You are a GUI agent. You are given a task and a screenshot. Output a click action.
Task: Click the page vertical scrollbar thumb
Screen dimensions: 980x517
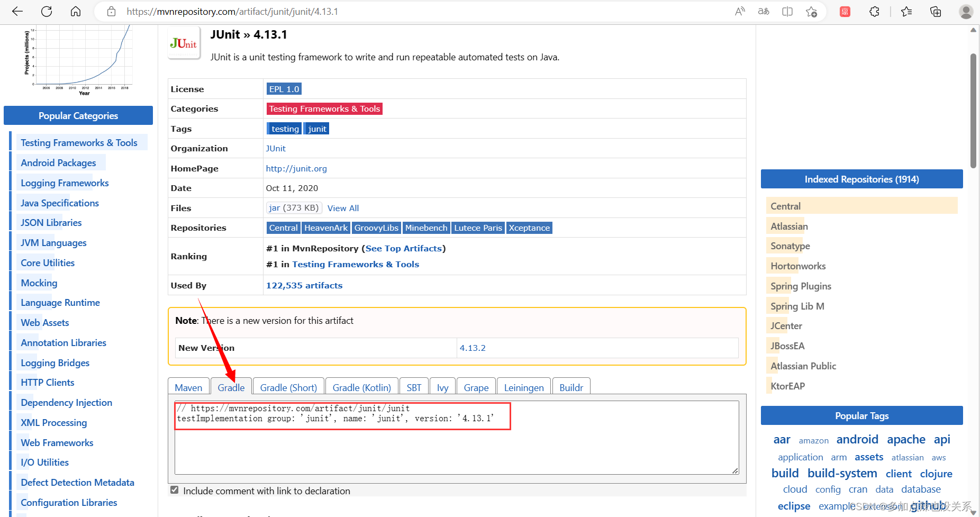click(973, 110)
